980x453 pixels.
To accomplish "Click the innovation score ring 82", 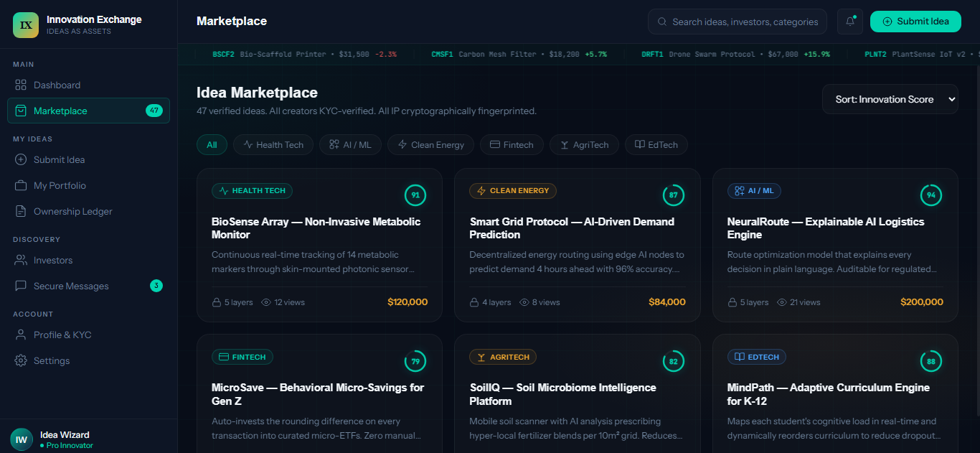I will point(673,361).
